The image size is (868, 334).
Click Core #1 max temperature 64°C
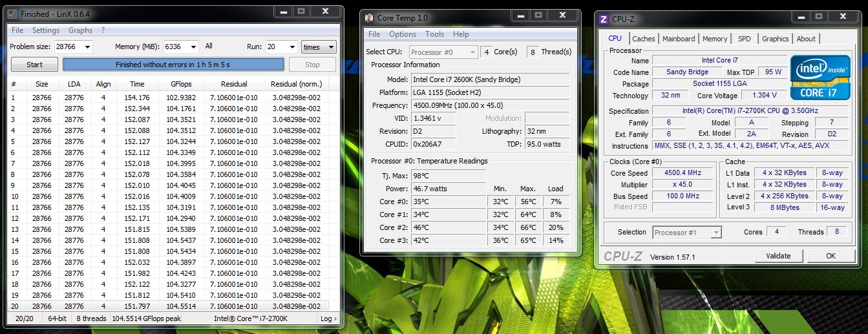tap(528, 214)
